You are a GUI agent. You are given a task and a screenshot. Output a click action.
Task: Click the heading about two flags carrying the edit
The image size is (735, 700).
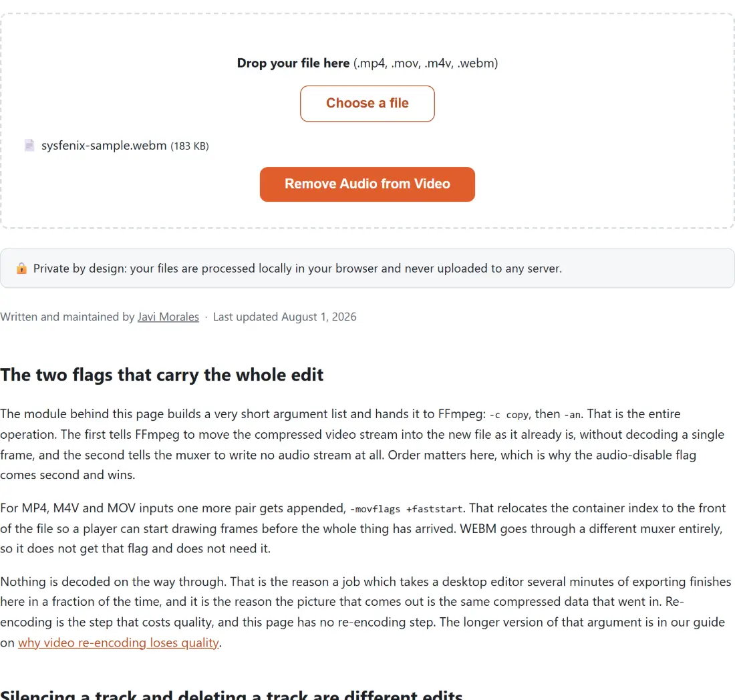tap(162, 375)
